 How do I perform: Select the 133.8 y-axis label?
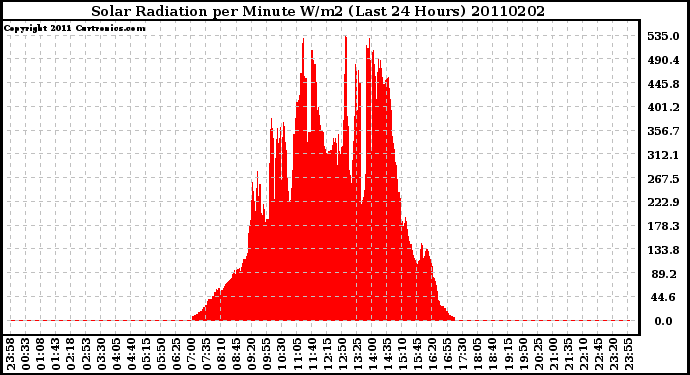point(663,250)
